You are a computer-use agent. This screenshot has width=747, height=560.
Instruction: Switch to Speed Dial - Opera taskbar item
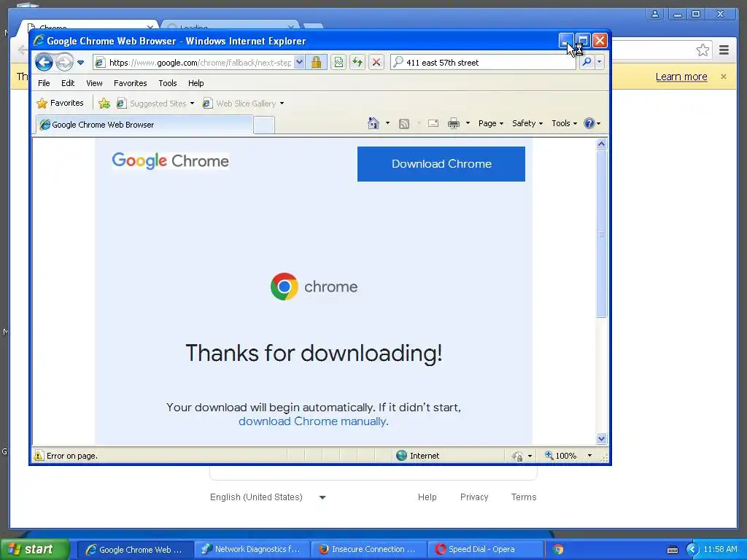click(485, 550)
